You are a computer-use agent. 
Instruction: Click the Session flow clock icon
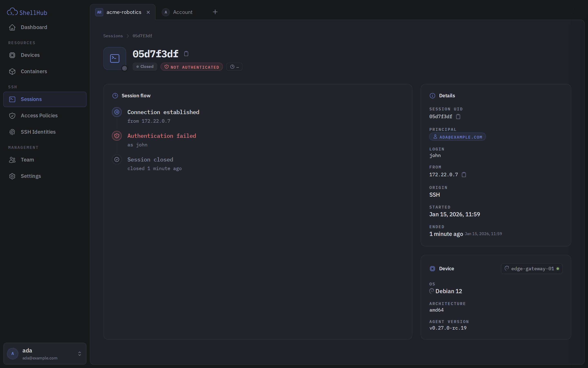click(x=115, y=96)
